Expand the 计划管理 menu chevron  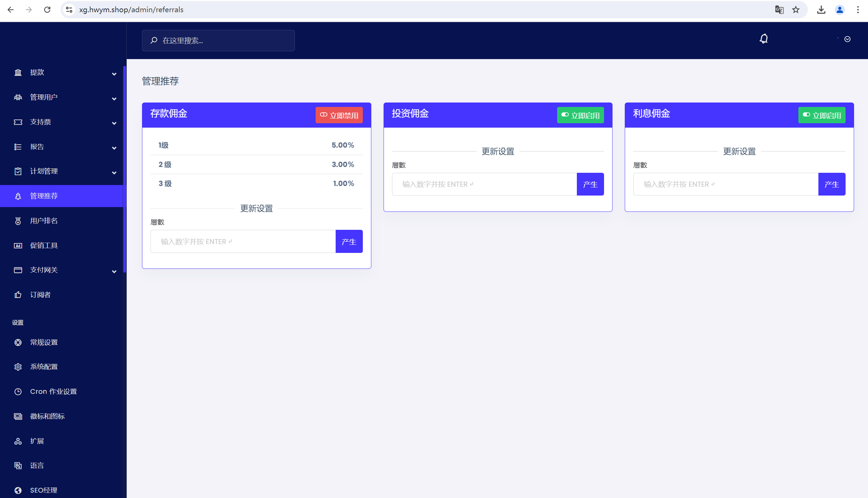(x=114, y=173)
